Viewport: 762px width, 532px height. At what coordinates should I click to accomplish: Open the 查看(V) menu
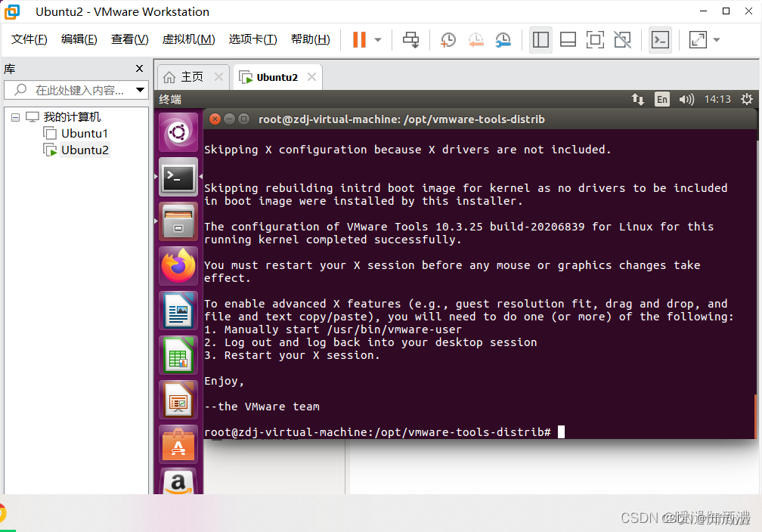click(x=130, y=39)
